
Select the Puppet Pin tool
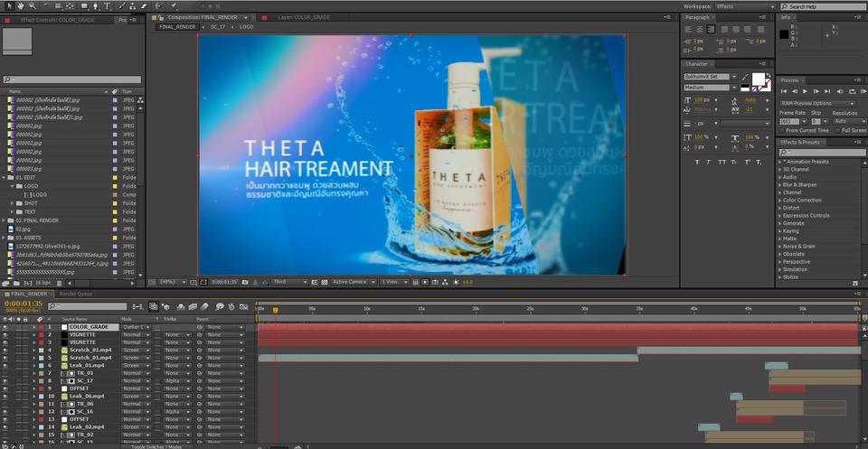pos(174,6)
